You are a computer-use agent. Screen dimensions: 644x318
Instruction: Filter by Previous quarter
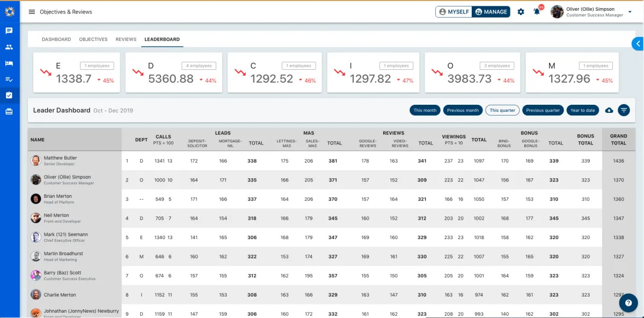pyautogui.click(x=543, y=110)
